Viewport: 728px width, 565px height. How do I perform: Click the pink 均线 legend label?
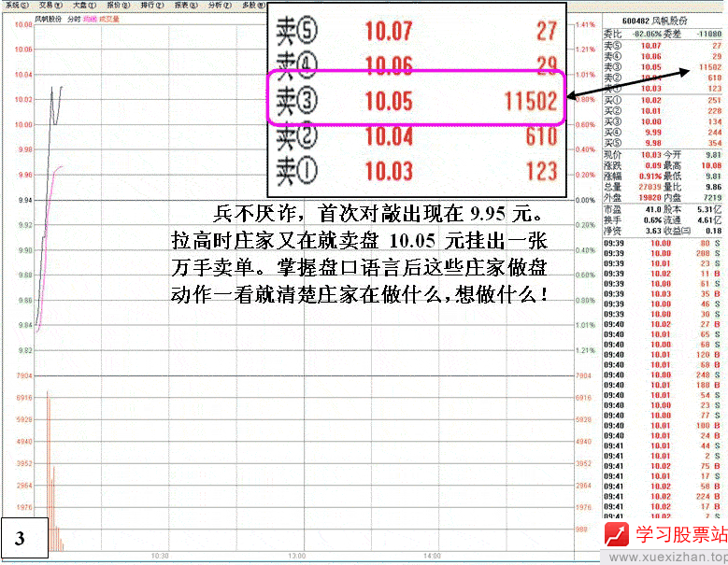point(90,19)
